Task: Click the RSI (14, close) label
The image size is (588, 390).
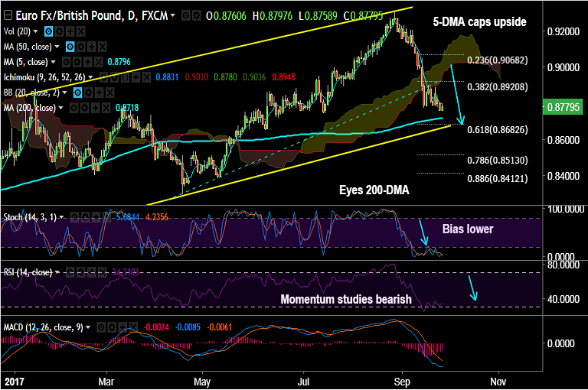Action: click(x=28, y=272)
